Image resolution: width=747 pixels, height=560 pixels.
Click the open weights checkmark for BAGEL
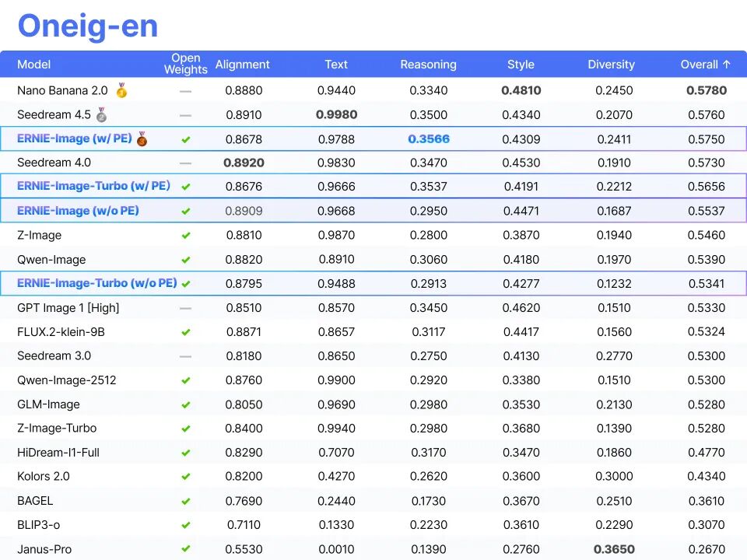tap(185, 501)
